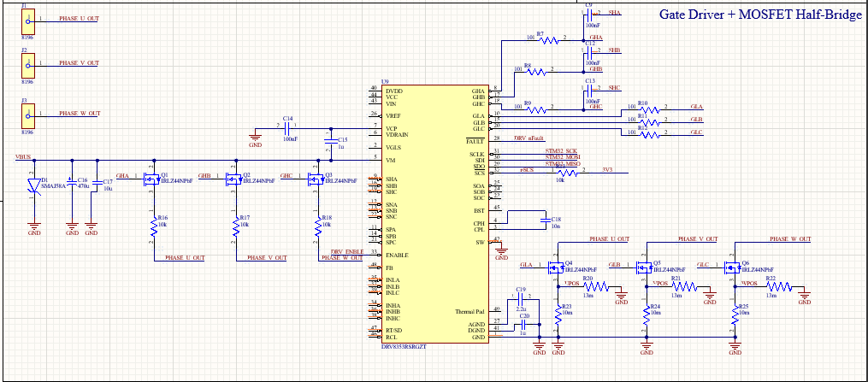Select the R9 gate resistor symbol
The image size is (868, 382).
tap(537, 109)
